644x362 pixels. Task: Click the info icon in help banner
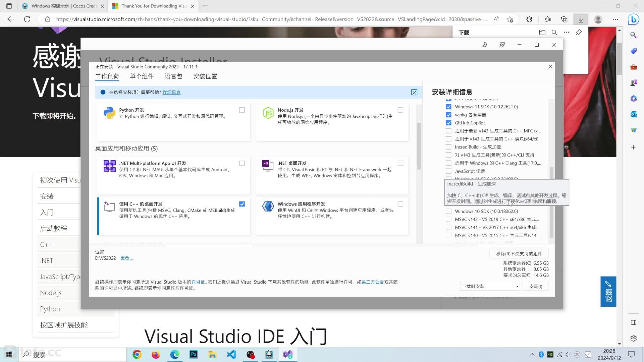(103, 92)
